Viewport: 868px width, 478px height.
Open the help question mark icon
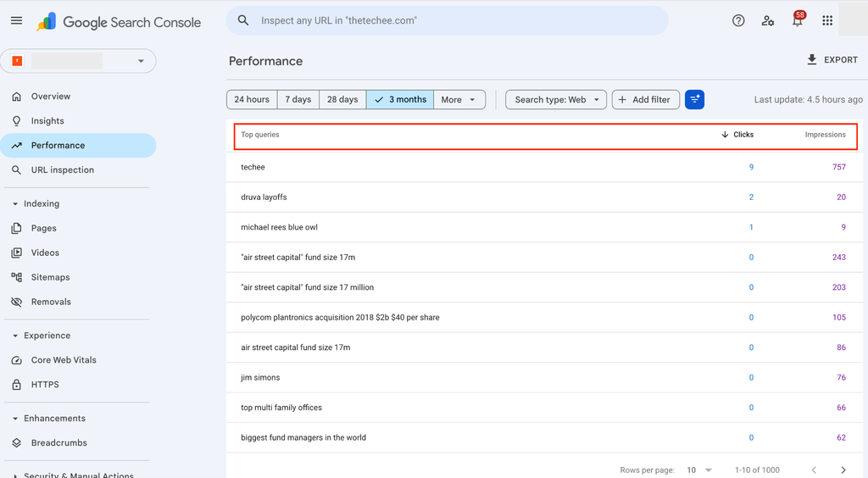point(738,20)
